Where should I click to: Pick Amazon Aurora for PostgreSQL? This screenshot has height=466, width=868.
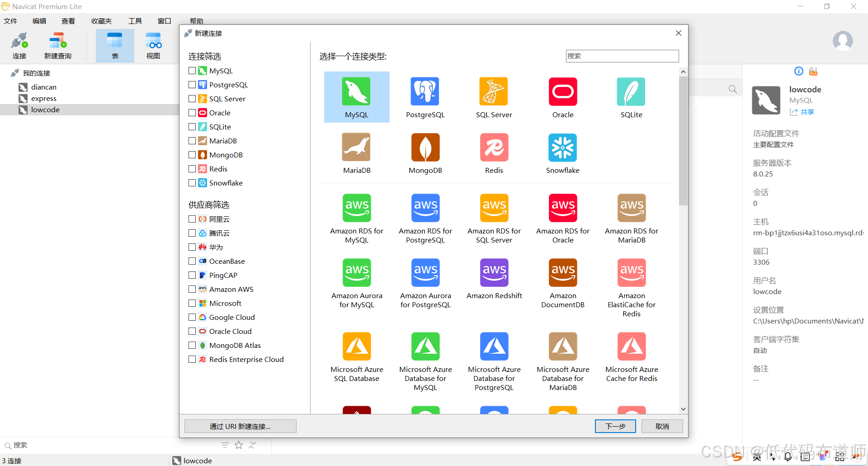click(425, 283)
